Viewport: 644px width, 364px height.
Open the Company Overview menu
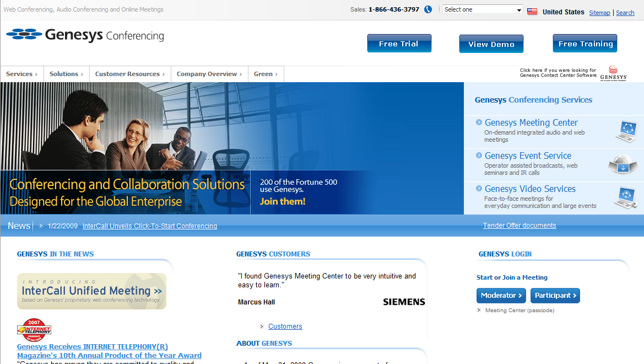pos(209,74)
